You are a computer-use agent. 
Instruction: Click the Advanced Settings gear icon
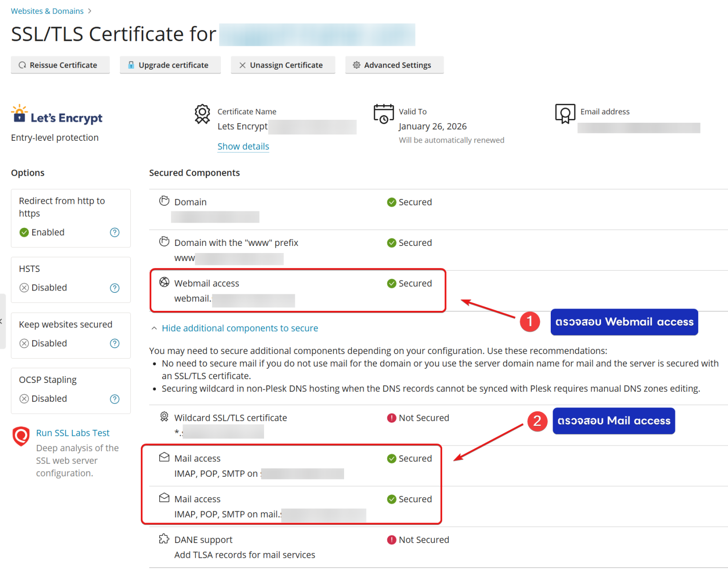[356, 65]
